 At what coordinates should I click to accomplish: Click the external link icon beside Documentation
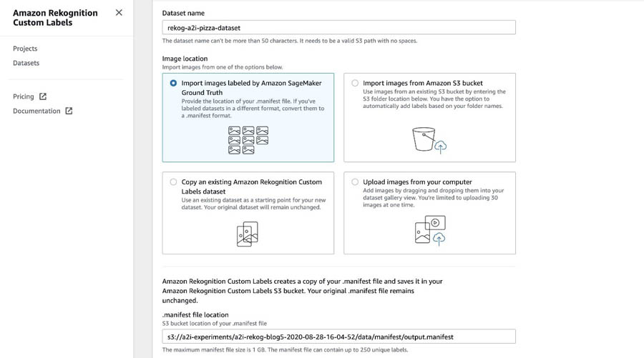[69, 111]
